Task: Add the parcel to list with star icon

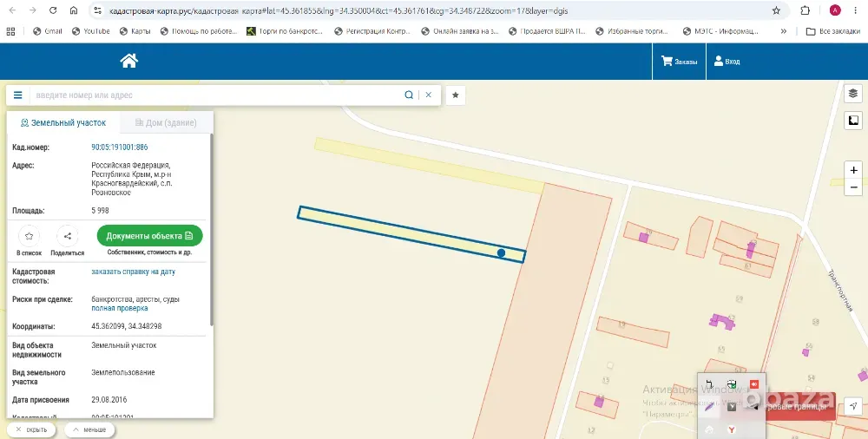Action: [29, 236]
